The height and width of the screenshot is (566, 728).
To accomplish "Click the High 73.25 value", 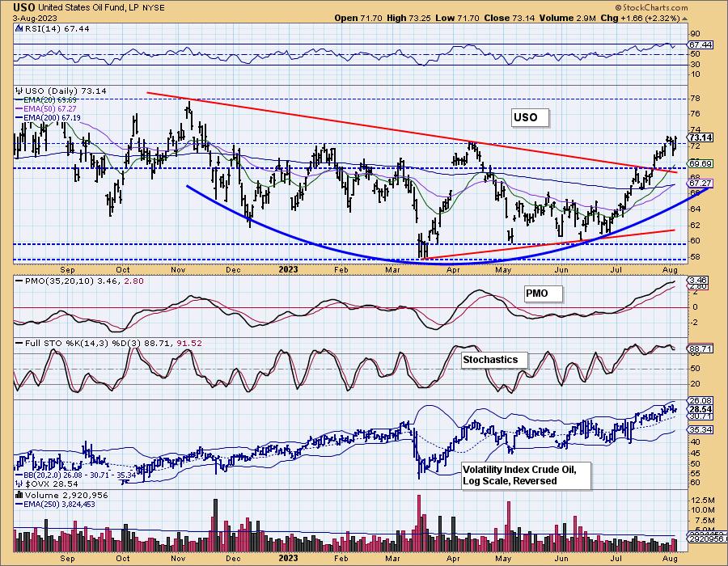I will point(408,18).
